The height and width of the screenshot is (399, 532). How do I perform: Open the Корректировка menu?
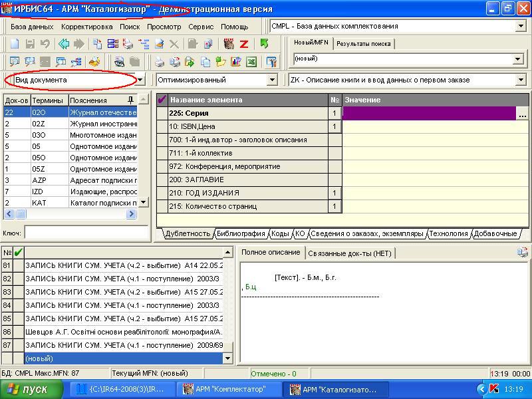tap(87, 27)
